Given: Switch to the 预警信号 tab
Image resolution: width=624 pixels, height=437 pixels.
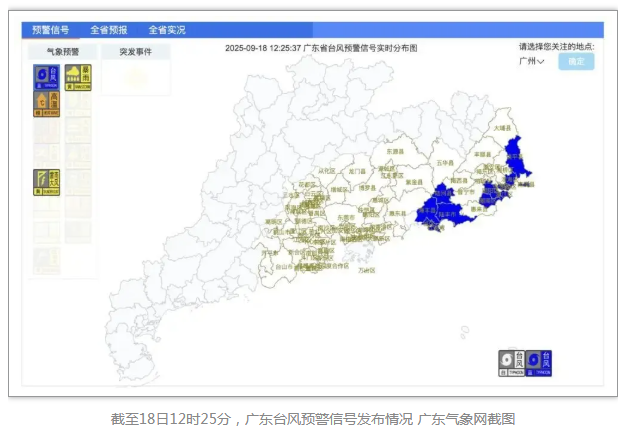Looking at the screenshot, I should click(50, 31).
